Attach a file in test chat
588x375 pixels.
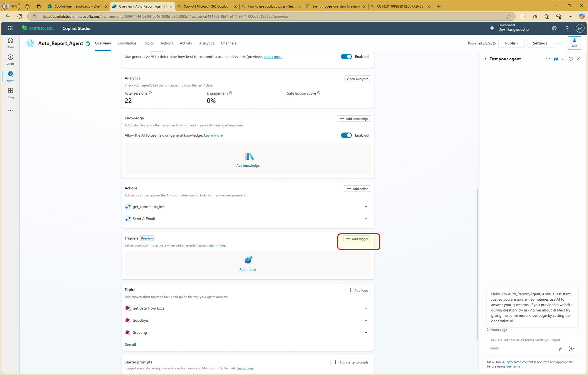point(560,348)
